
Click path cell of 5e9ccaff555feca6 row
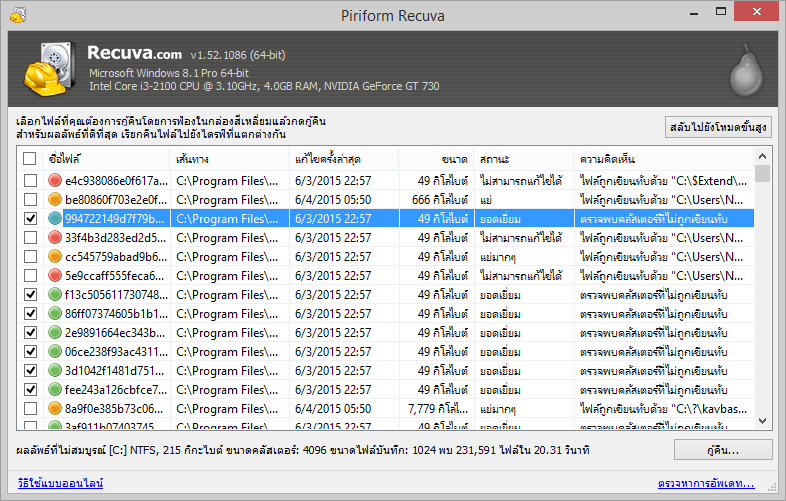pyautogui.click(x=227, y=276)
